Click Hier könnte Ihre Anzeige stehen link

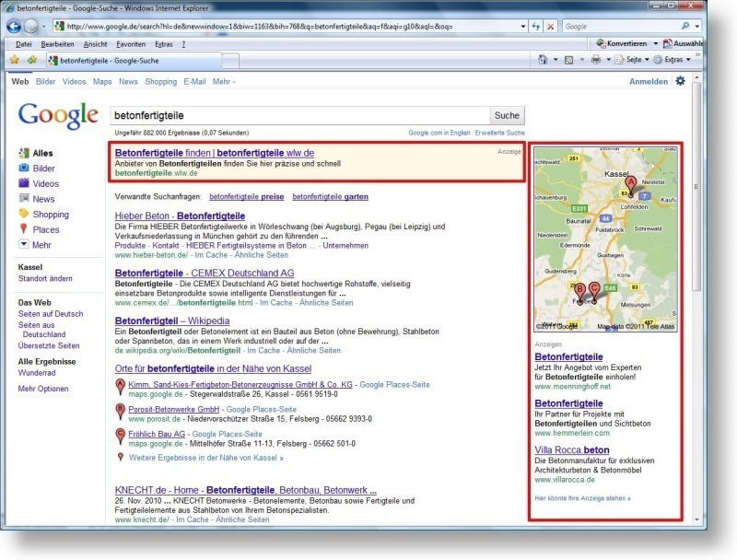click(x=582, y=498)
